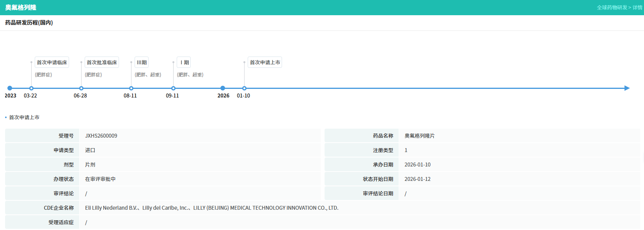
Task: Select the I 期 phase label box
Action: (184, 62)
